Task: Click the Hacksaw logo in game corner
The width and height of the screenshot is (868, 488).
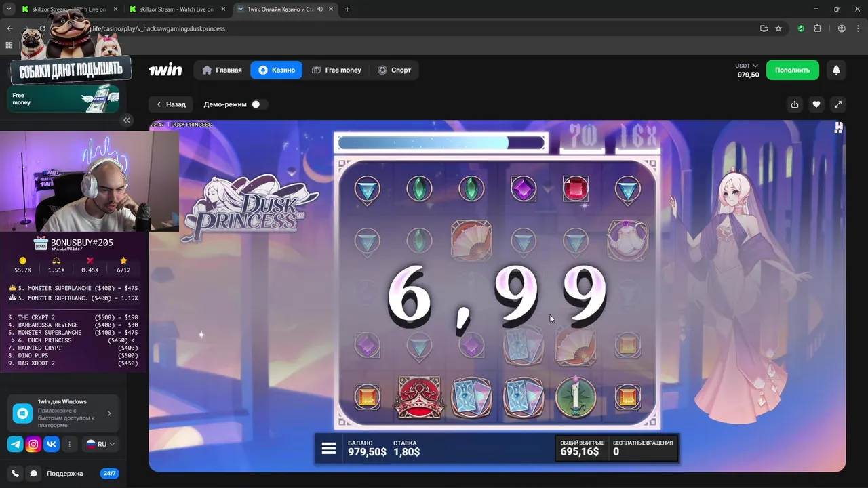Action: (x=839, y=127)
